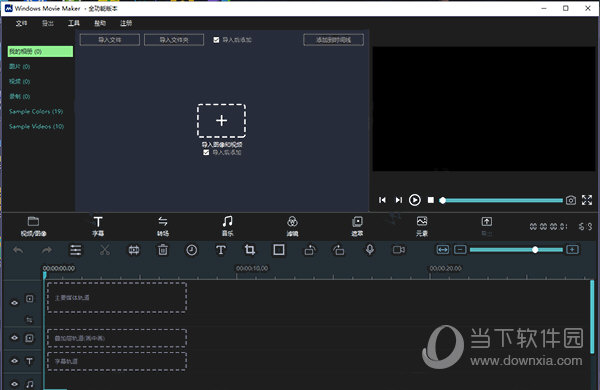This screenshot has width=600, height=390.
Task: Select the Sample Videos (10) category
Action: tap(36, 126)
